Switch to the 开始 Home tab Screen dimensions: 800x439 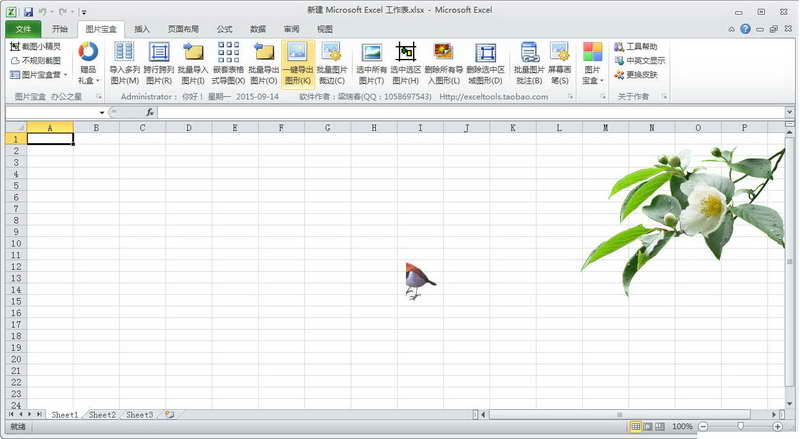[x=60, y=29]
